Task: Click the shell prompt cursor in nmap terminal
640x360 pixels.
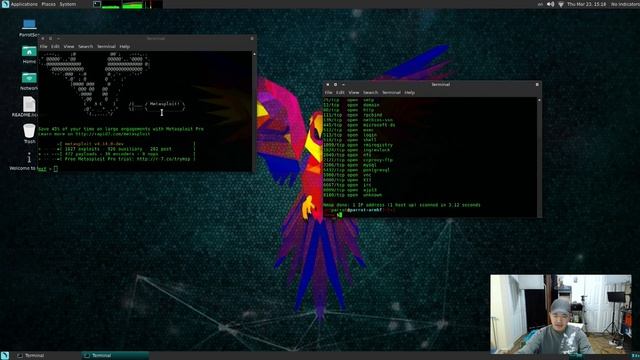Action: [x=340, y=215]
